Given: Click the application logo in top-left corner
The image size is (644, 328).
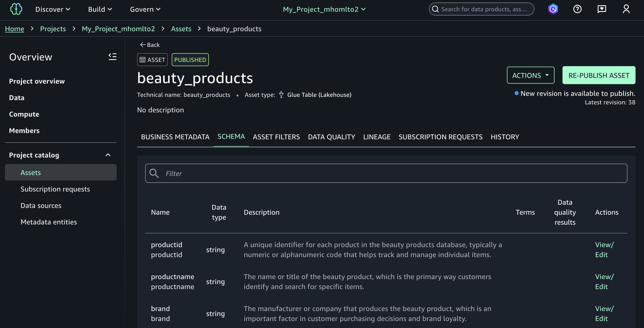Looking at the screenshot, I should pos(16,9).
